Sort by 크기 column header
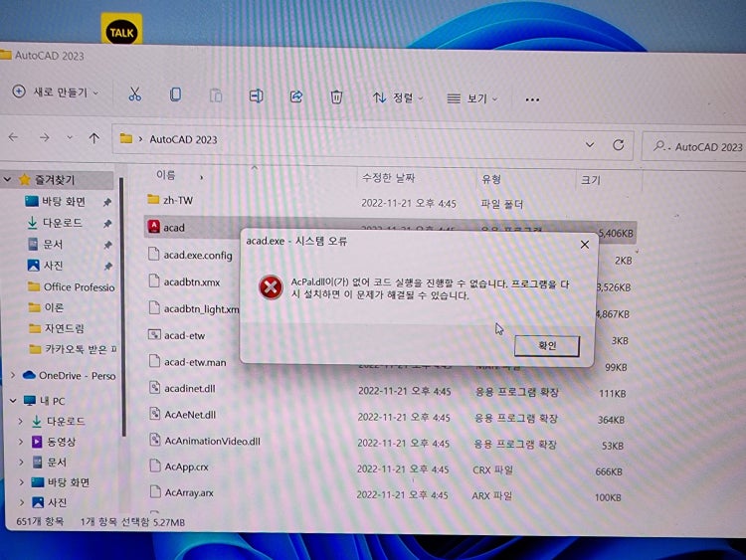The height and width of the screenshot is (560, 746). [591, 180]
